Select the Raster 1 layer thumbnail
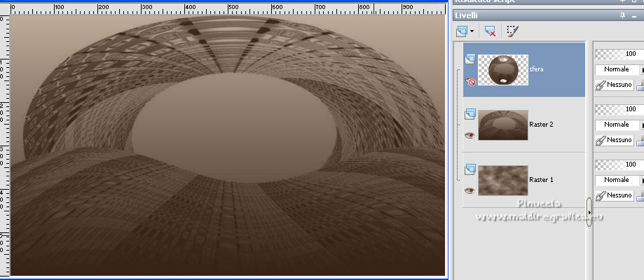The width and height of the screenshot is (644, 280). click(503, 180)
